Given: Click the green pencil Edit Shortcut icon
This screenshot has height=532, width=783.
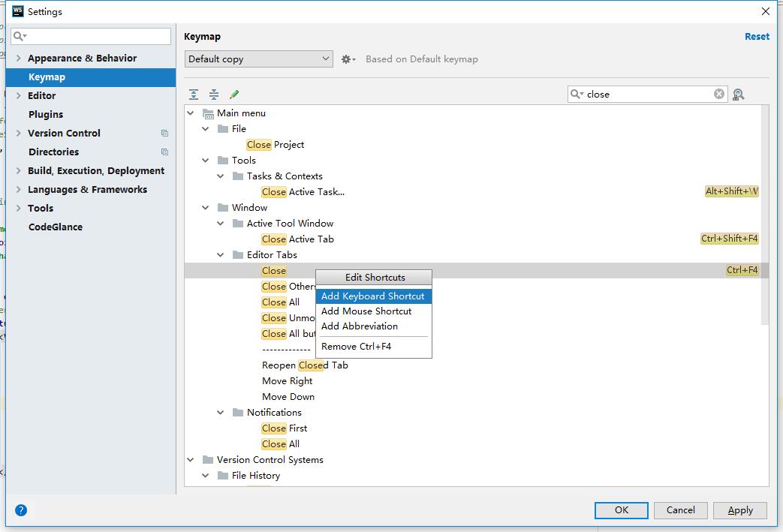Looking at the screenshot, I should pyautogui.click(x=234, y=95).
